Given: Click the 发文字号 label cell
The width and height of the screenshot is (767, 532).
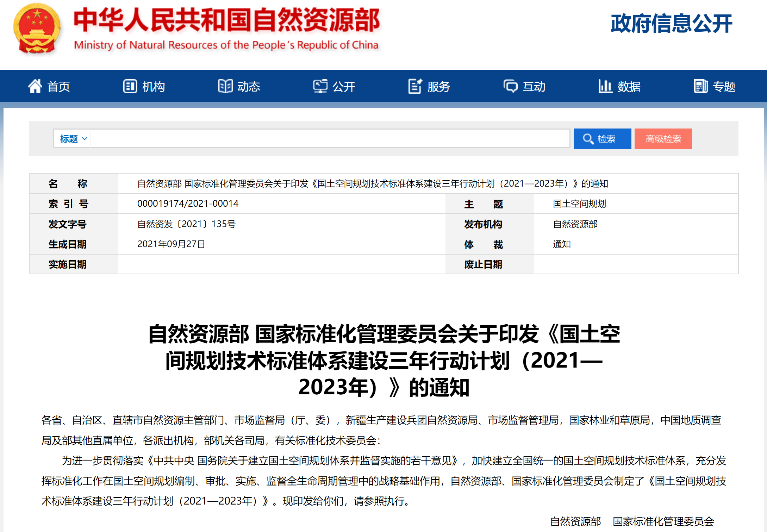Looking at the screenshot, I should [74, 224].
